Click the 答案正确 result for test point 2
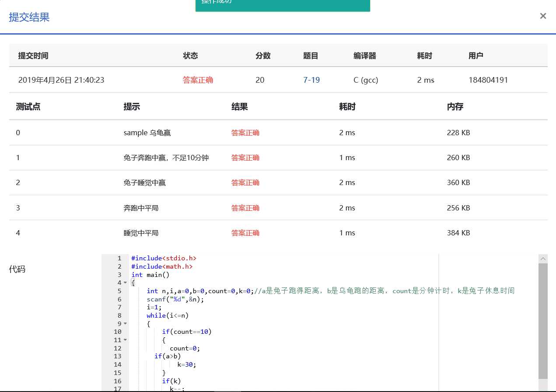The width and height of the screenshot is (556, 392). pyautogui.click(x=245, y=182)
